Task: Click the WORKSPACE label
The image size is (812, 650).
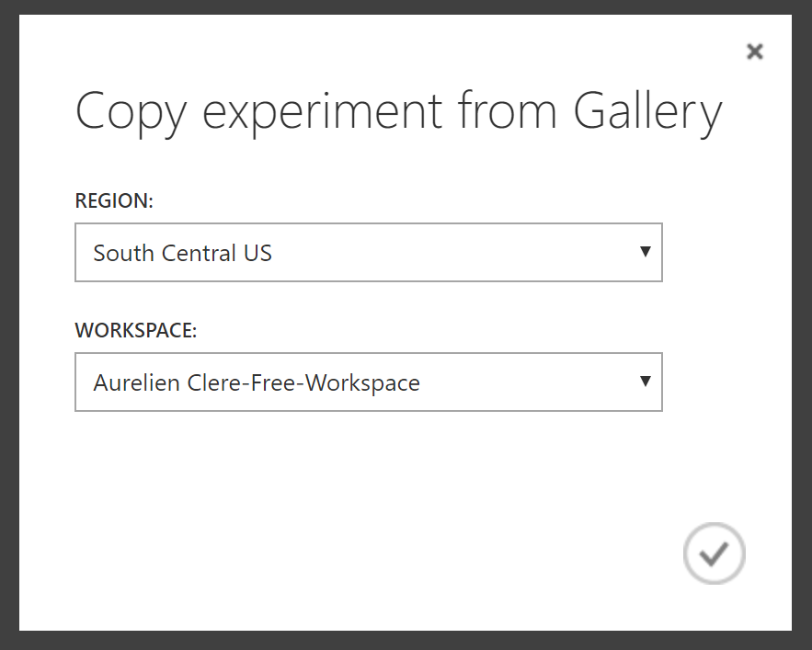Action: click(x=136, y=330)
